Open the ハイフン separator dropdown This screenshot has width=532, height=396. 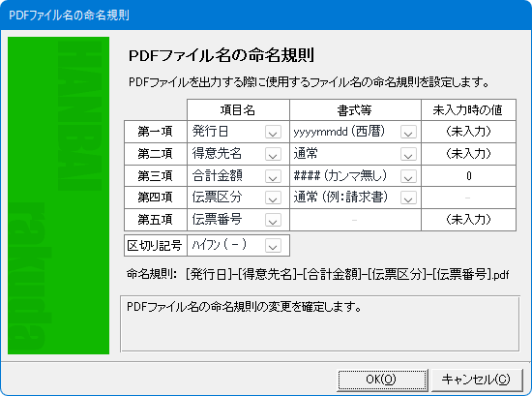pyautogui.click(x=273, y=246)
